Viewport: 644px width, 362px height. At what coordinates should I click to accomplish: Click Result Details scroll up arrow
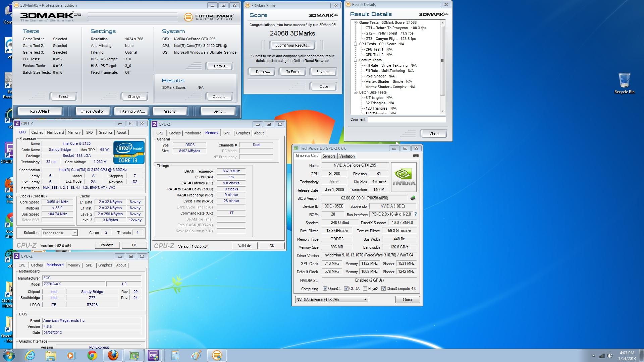442,23
